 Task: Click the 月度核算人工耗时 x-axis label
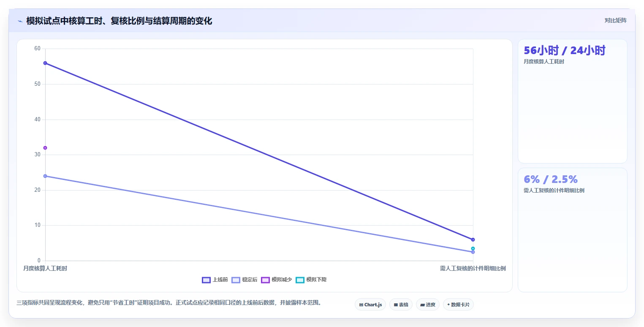[x=45, y=268]
